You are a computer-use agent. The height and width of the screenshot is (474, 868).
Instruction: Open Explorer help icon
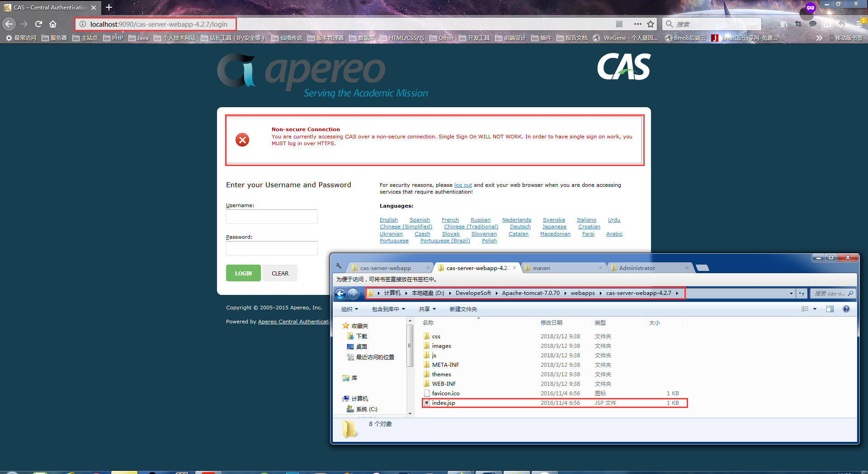click(x=846, y=309)
